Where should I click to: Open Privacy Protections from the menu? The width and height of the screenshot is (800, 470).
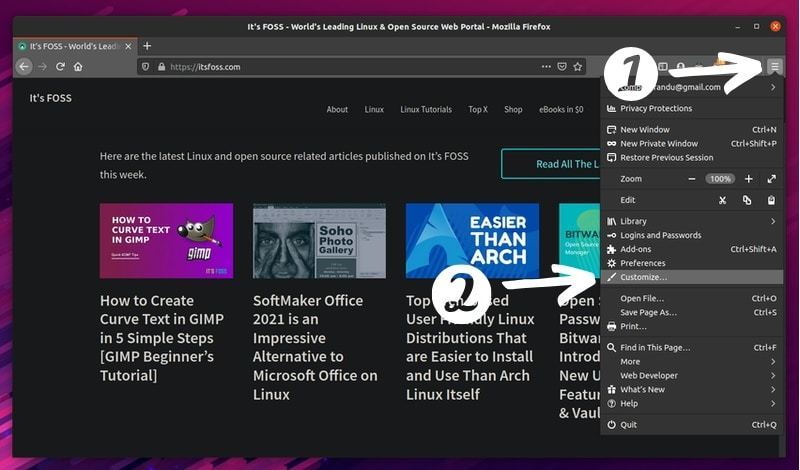pyautogui.click(x=692, y=108)
